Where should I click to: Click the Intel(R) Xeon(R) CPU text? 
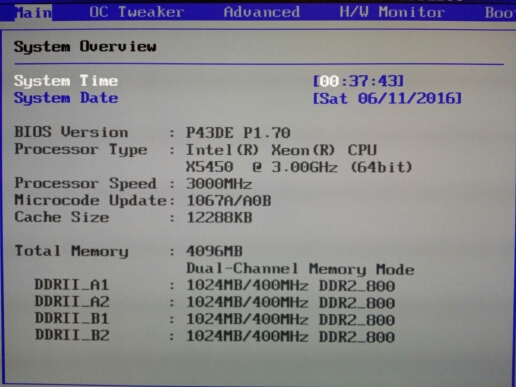[x=281, y=150]
